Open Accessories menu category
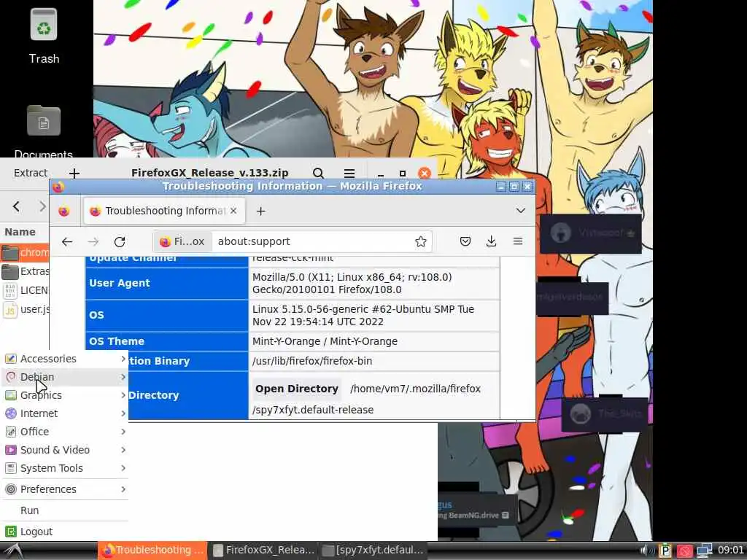747x560 pixels. (x=64, y=359)
